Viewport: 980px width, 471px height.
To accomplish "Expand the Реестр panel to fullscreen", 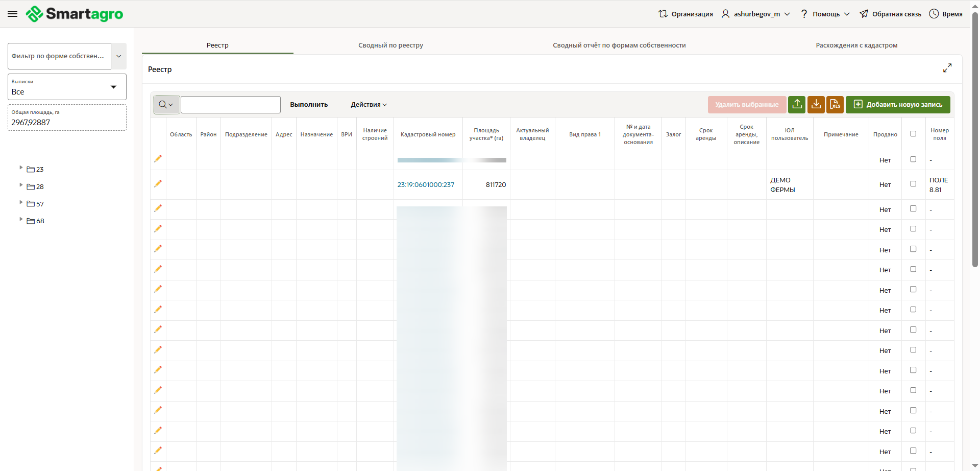I will tap(947, 68).
